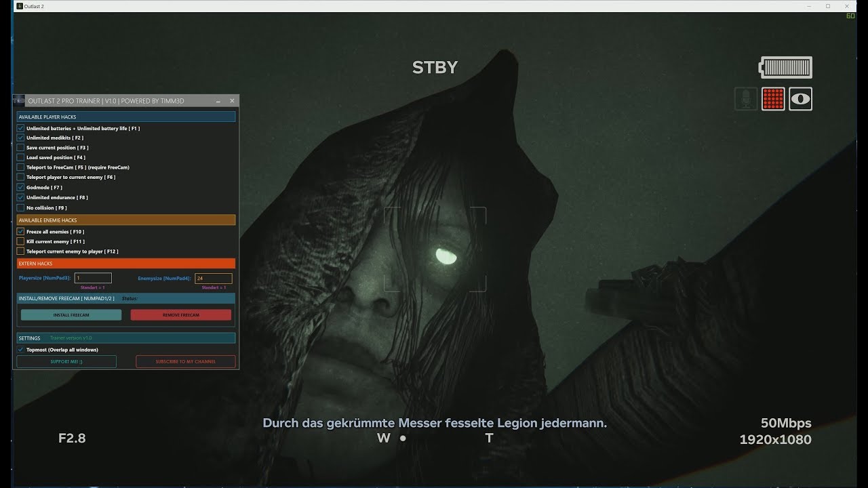
Task: Uncheck Freeze all enemies [F10]
Action: pos(20,232)
